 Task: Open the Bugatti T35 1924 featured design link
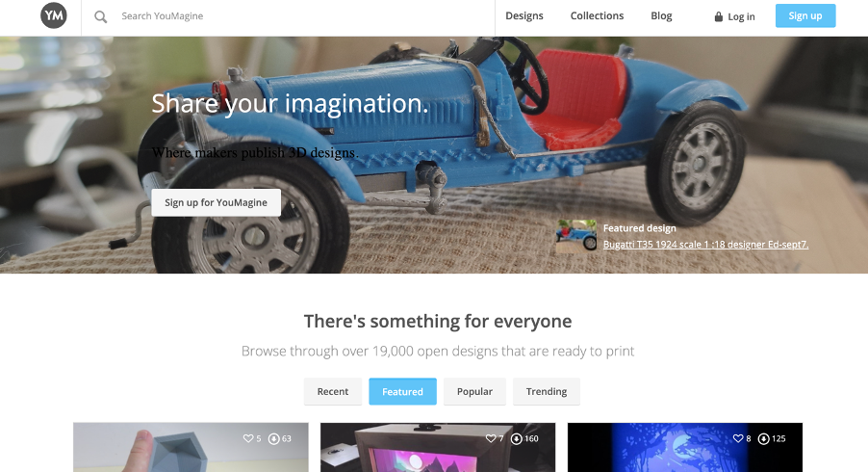[705, 245]
